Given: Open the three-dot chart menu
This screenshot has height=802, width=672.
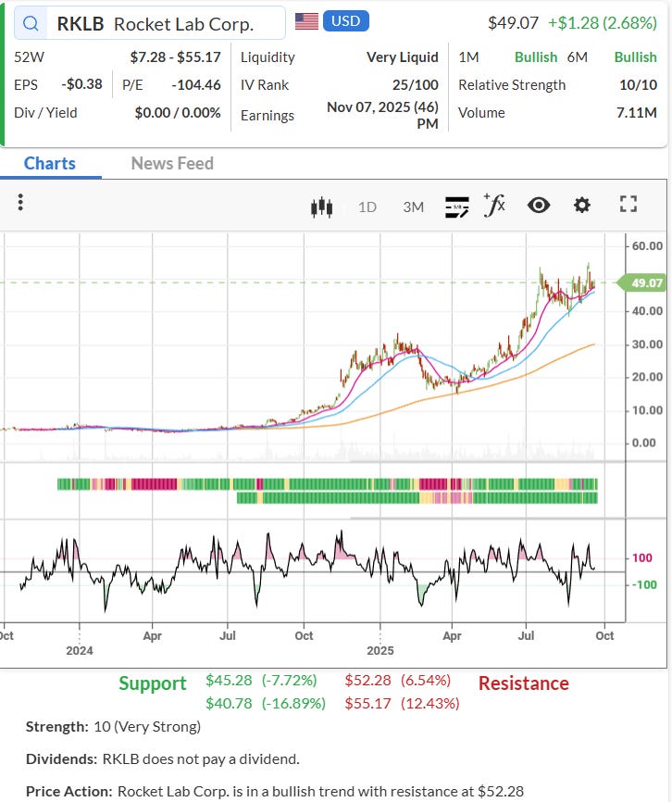Looking at the screenshot, I should coord(20,203).
